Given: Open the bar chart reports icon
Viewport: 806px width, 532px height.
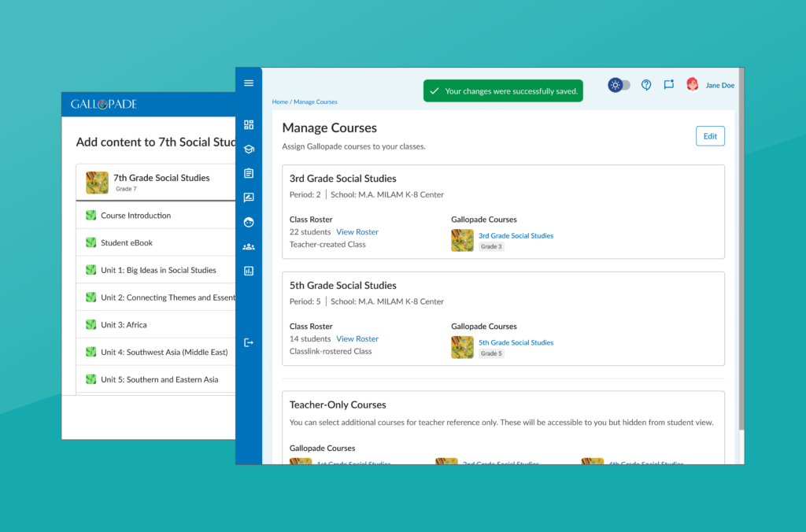Looking at the screenshot, I should tap(249, 271).
